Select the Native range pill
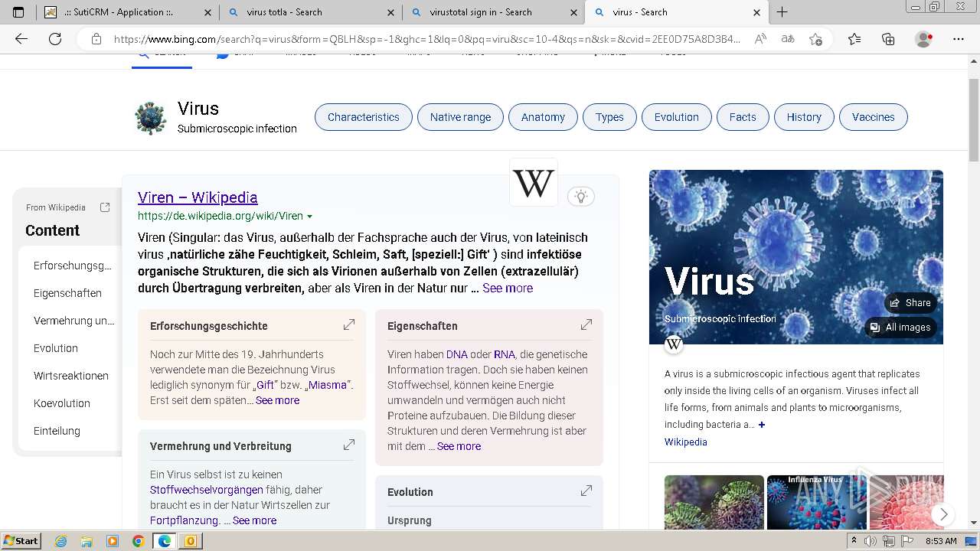This screenshot has width=980, height=551. pyautogui.click(x=460, y=117)
